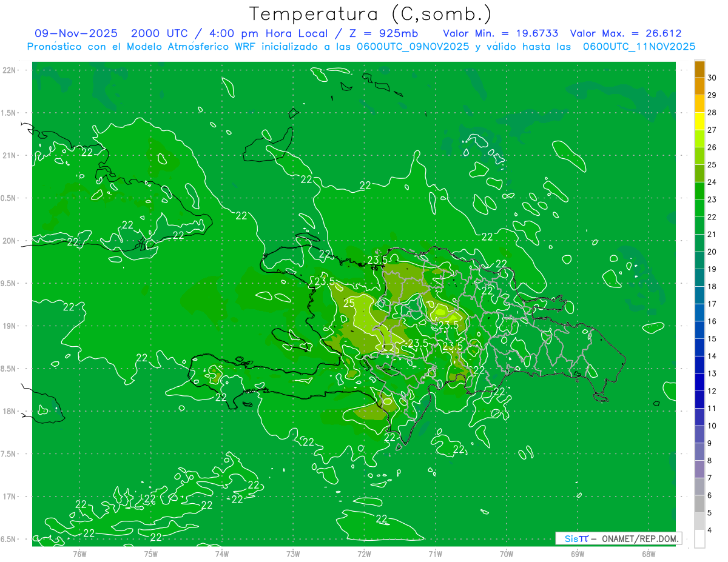Click the "ONAMET/REP.DOM." credit label
This screenshot has height=562, width=728.
(641, 538)
